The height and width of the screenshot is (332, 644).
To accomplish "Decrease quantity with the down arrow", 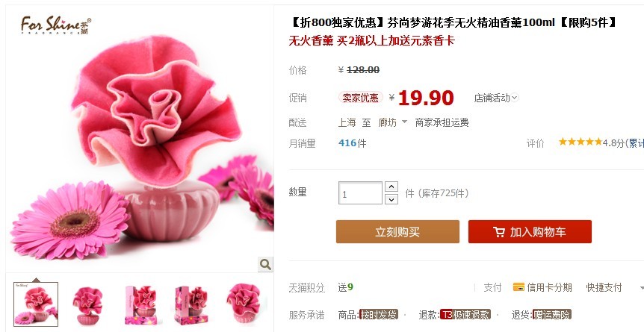I will point(391,199).
